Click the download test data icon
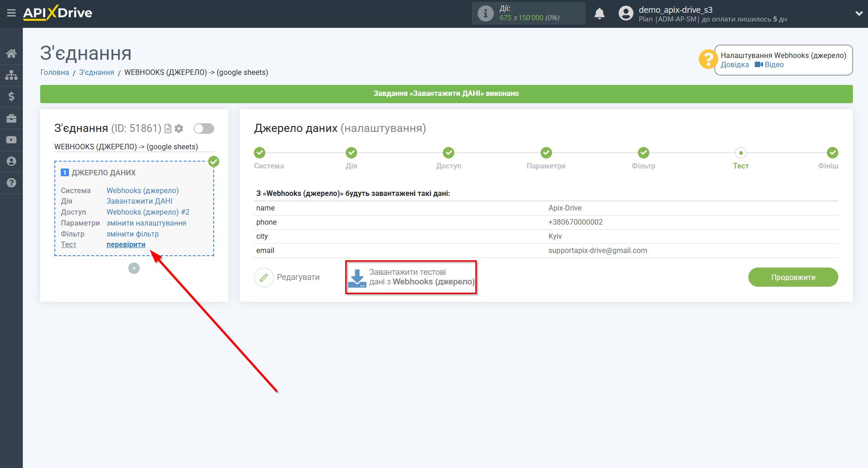 (x=357, y=278)
